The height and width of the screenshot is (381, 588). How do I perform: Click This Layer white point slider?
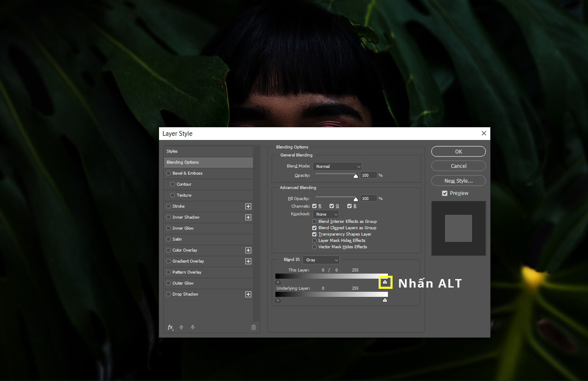tap(385, 282)
